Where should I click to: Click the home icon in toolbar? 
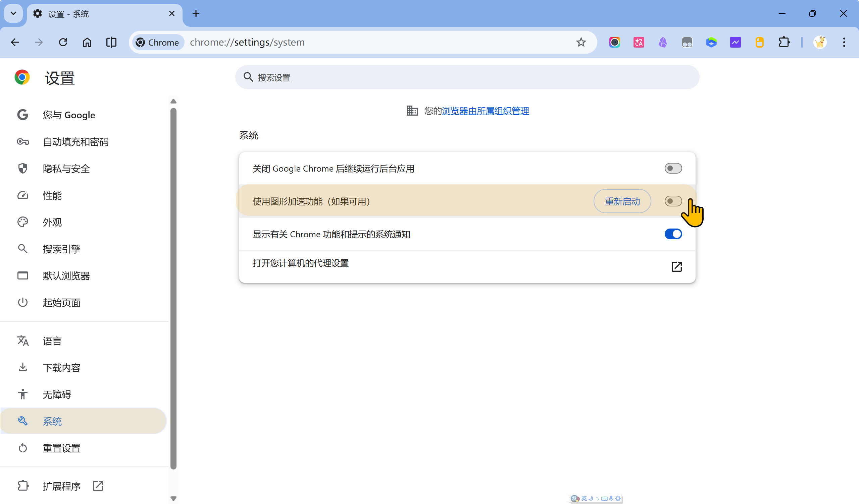coord(87,42)
